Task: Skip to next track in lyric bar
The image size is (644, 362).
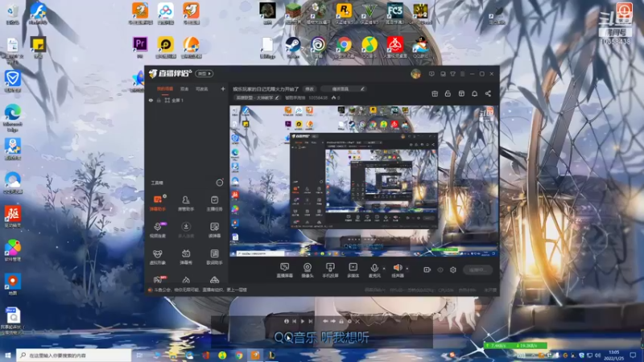Action: click(x=311, y=321)
